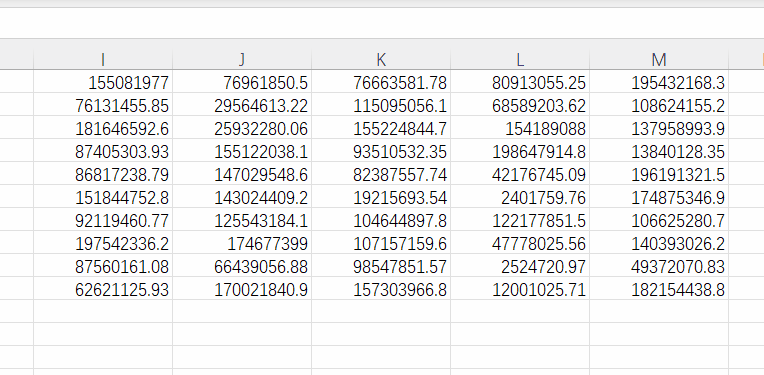764x375 pixels.
Task: Click cell containing 155081977
Action: coord(103,82)
